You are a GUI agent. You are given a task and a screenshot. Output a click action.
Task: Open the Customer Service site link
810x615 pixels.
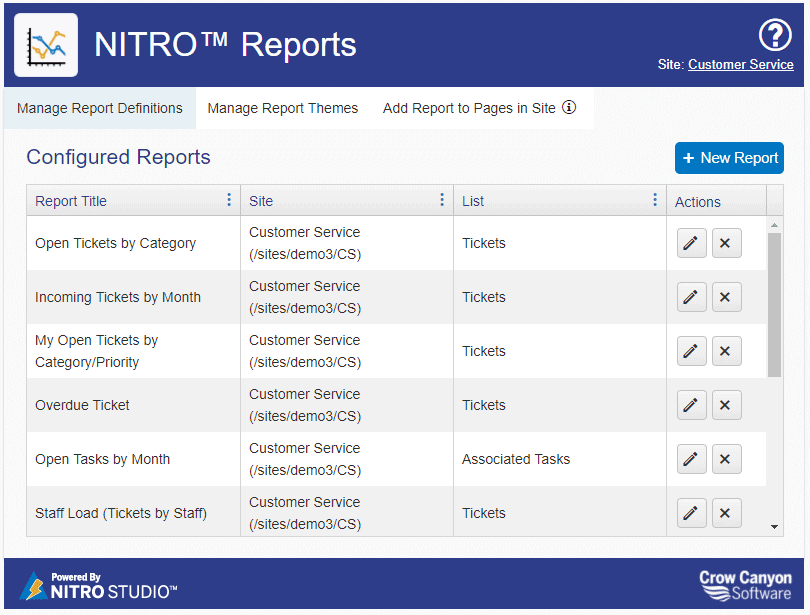(741, 65)
